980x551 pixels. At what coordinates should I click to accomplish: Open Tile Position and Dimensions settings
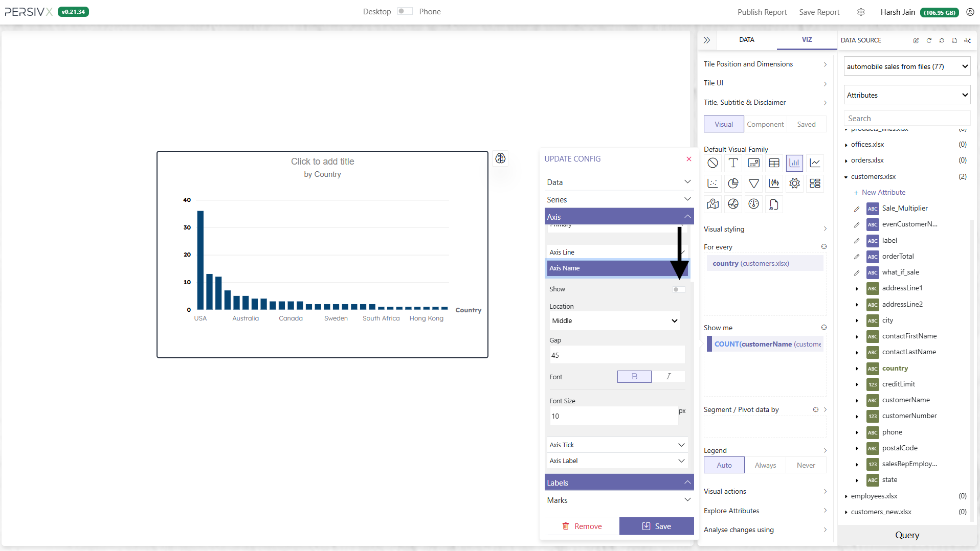765,64
